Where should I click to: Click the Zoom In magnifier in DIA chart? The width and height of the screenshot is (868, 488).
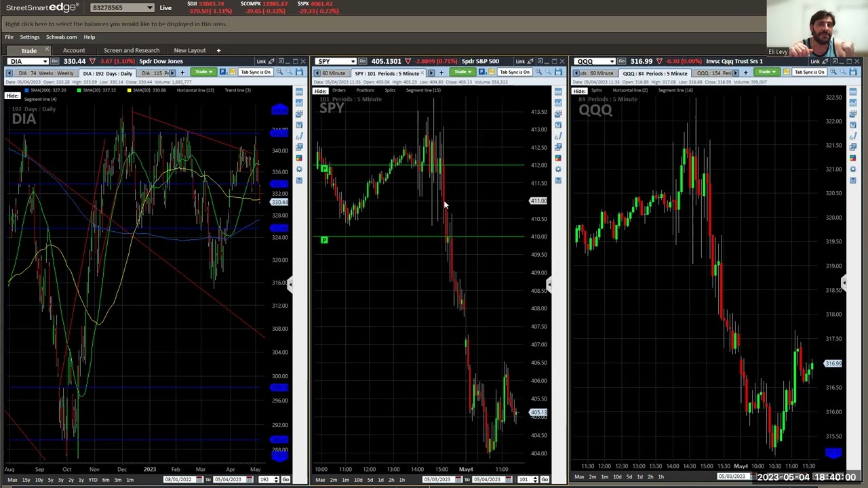pyautogui.click(x=279, y=71)
